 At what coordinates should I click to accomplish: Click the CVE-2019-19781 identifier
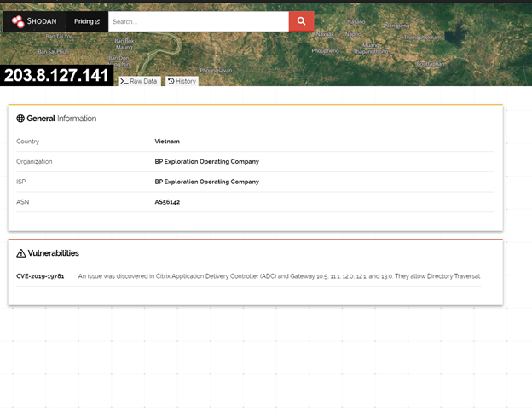coord(40,276)
